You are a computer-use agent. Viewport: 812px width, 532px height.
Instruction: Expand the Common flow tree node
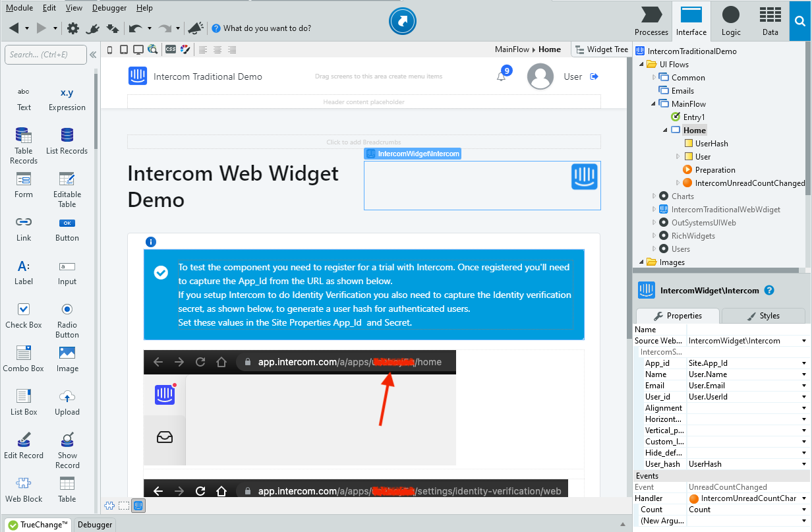point(654,77)
